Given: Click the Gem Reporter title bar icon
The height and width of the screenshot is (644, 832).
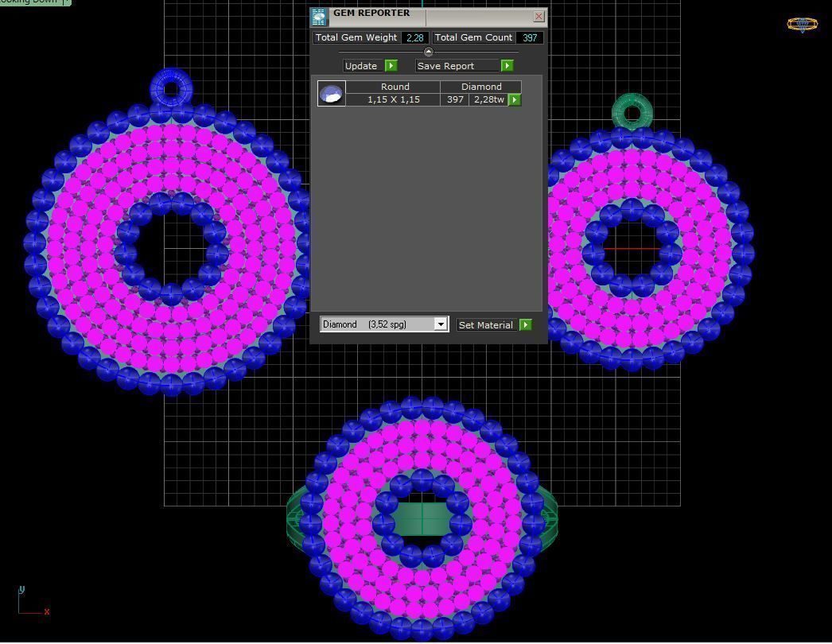Looking at the screenshot, I should (x=319, y=17).
